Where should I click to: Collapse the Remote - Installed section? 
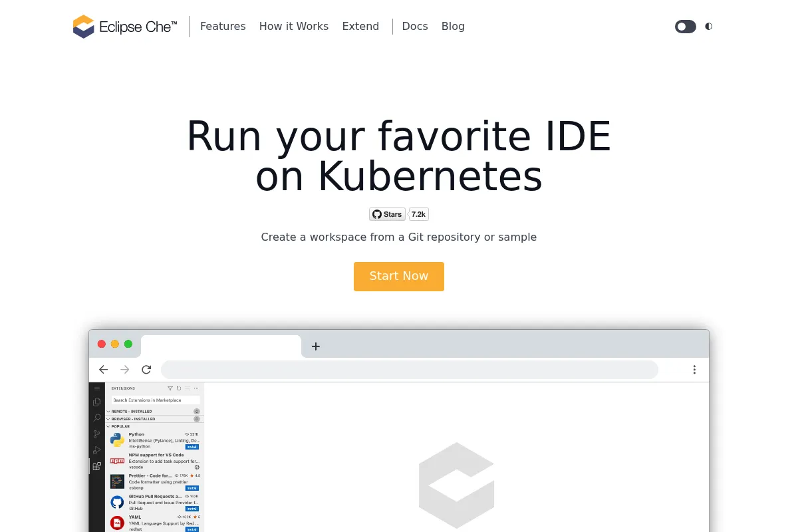pos(154,412)
